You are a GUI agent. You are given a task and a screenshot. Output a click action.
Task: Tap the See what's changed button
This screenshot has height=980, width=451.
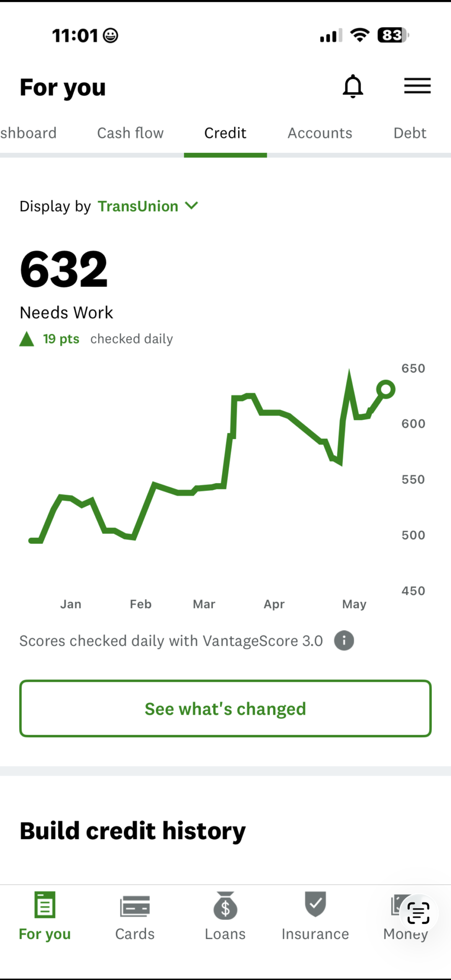225,709
